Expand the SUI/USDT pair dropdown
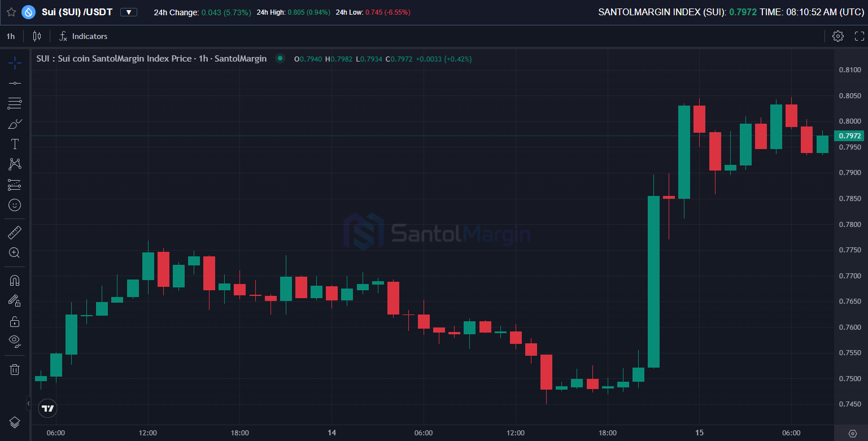This screenshot has height=441, width=868. click(129, 12)
